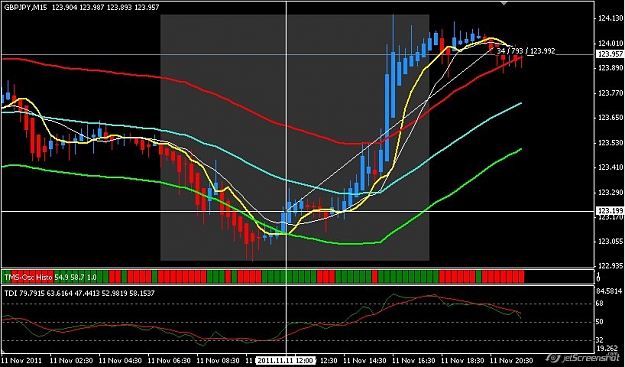Click TDI level label 50
The image size is (625, 367).
point(599,322)
